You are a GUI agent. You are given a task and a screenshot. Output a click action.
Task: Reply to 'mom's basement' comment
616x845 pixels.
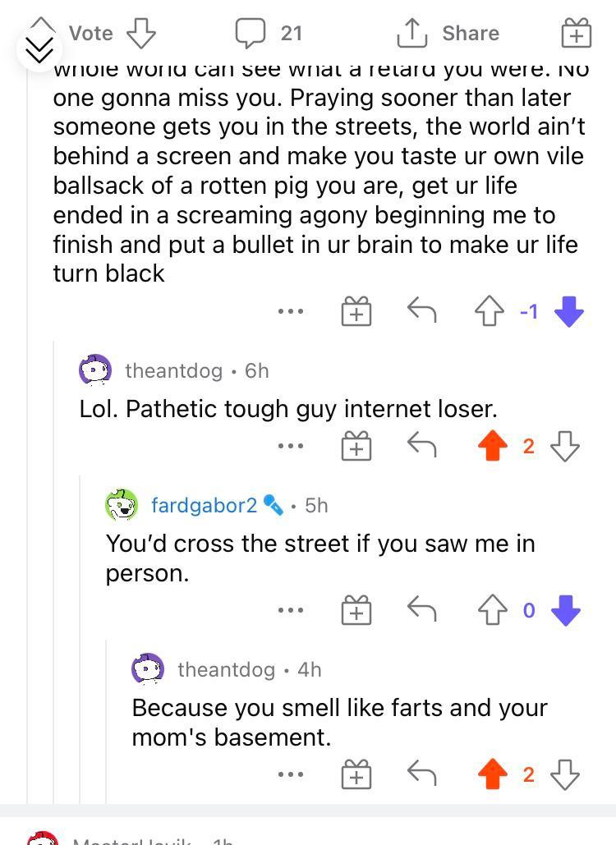(422, 774)
